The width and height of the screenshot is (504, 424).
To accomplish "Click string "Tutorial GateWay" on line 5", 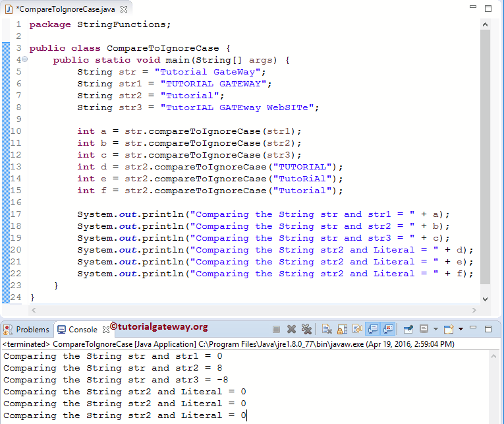I will coord(208,72).
